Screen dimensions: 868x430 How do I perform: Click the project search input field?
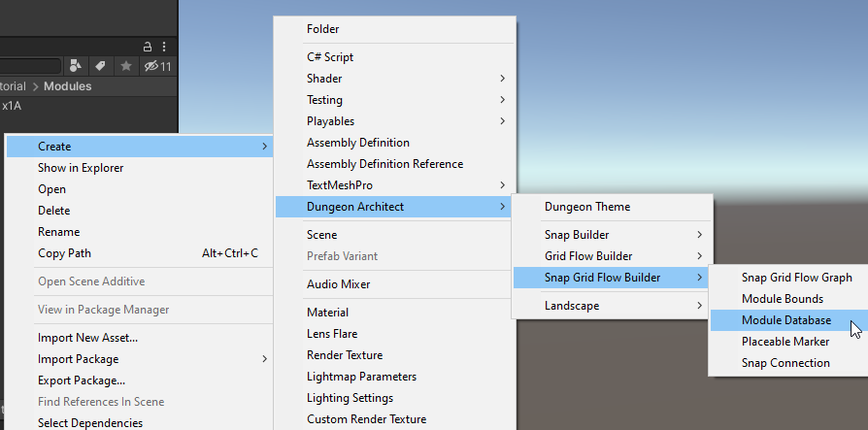tap(30, 66)
